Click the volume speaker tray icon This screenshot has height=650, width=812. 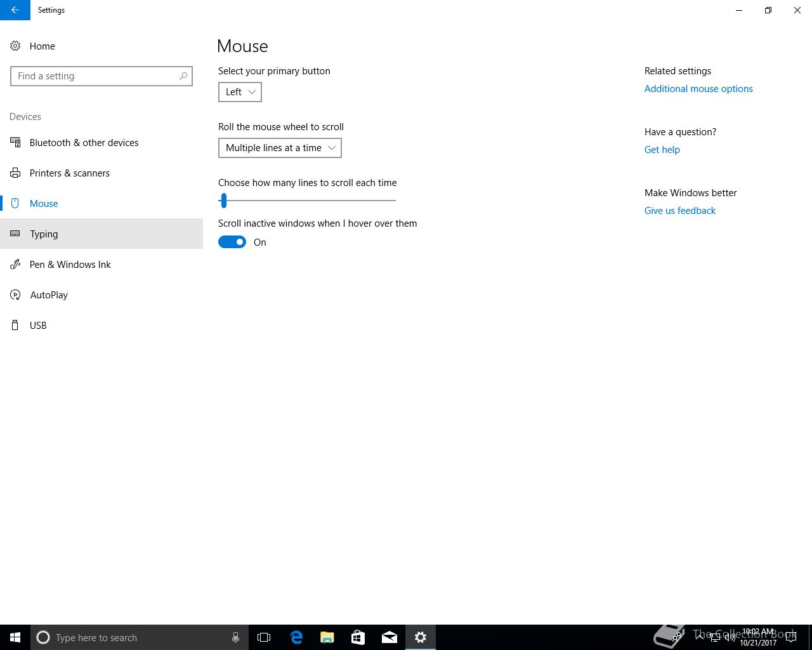(x=730, y=638)
